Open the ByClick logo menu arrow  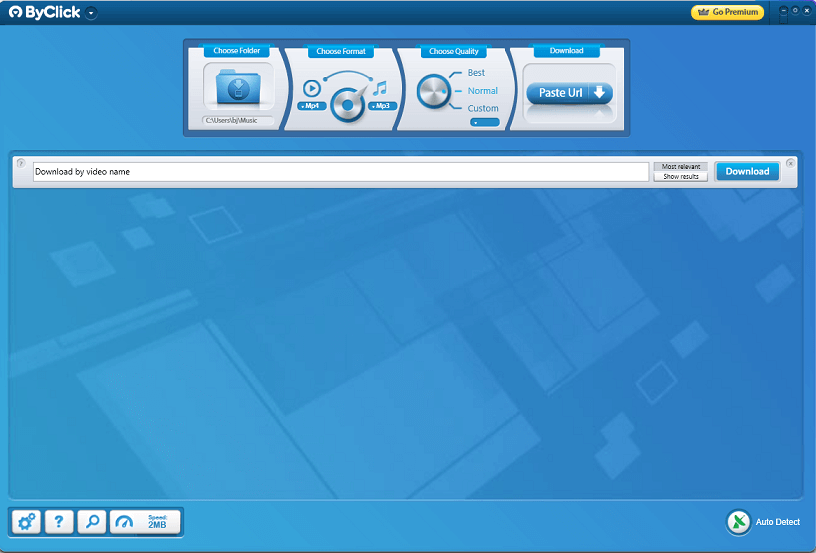[91, 13]
